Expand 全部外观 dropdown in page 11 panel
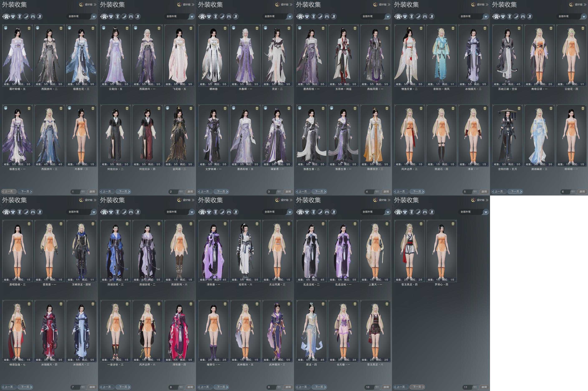588x391 pixels. [x=486, y=212]
